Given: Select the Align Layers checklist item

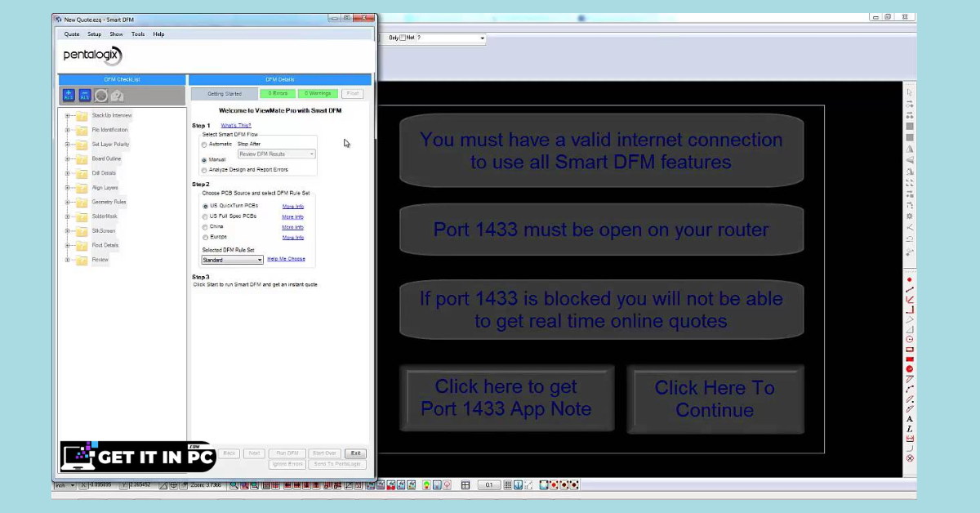Looking at the screenshot, I should (x=105, y=188).
